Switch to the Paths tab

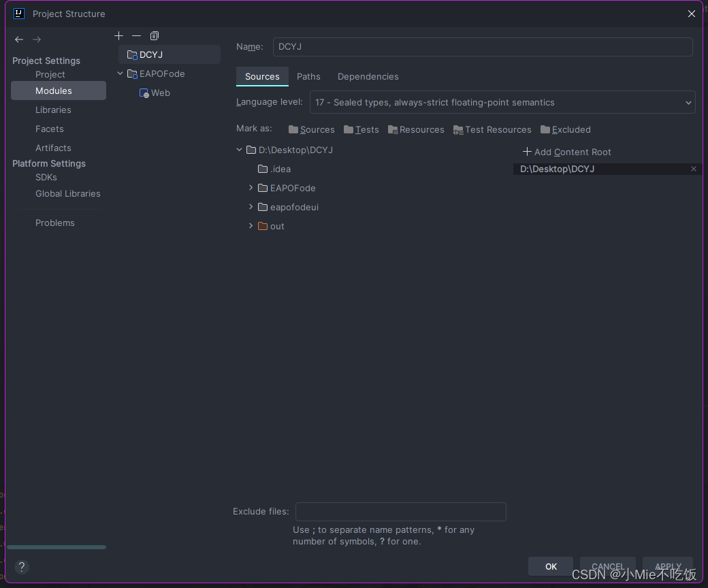(308, 76)
